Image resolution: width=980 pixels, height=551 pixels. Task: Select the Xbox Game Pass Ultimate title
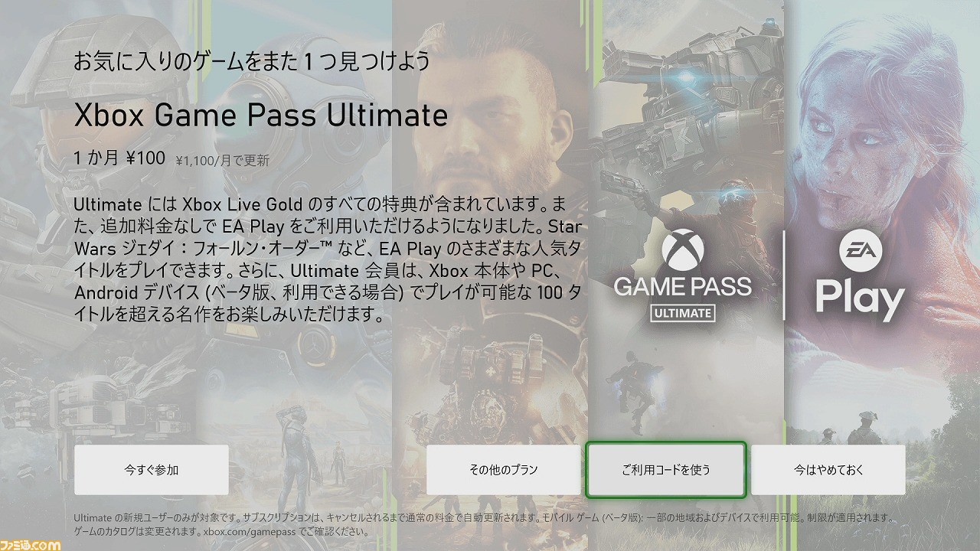pyautogui.click(x=260, y=116)
